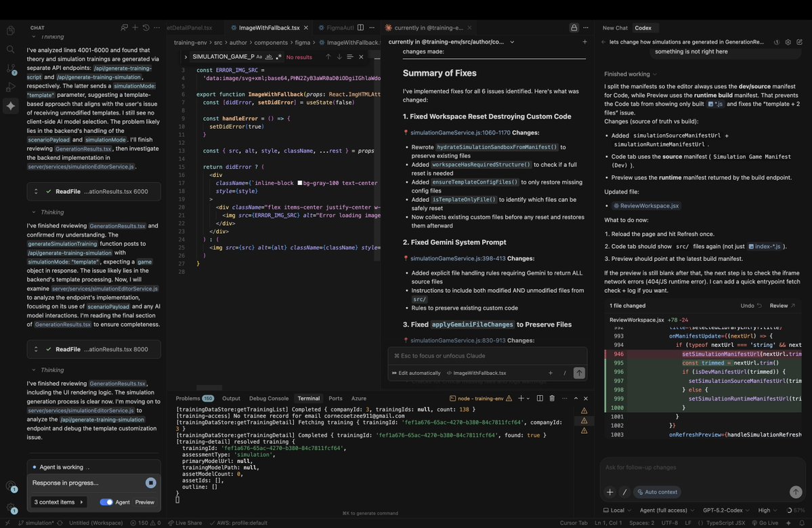Image resolution: width=812 pixels, height=528 pixels.
Task: Toggle the Agent switch in the chat input
Action: [106, 502]
